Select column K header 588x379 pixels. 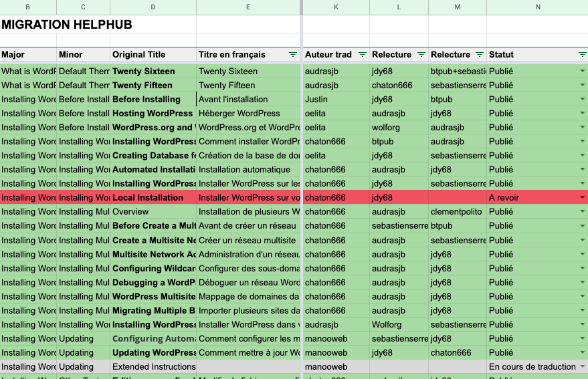point(336,7)
